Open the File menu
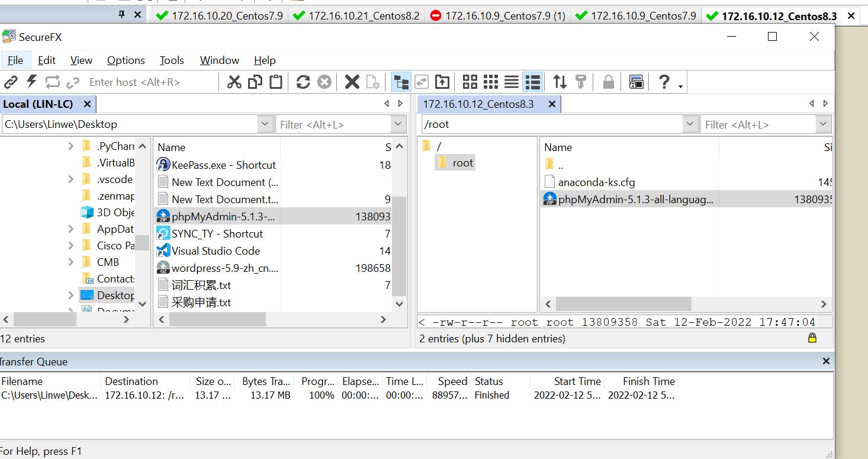 tap(15, 60)
